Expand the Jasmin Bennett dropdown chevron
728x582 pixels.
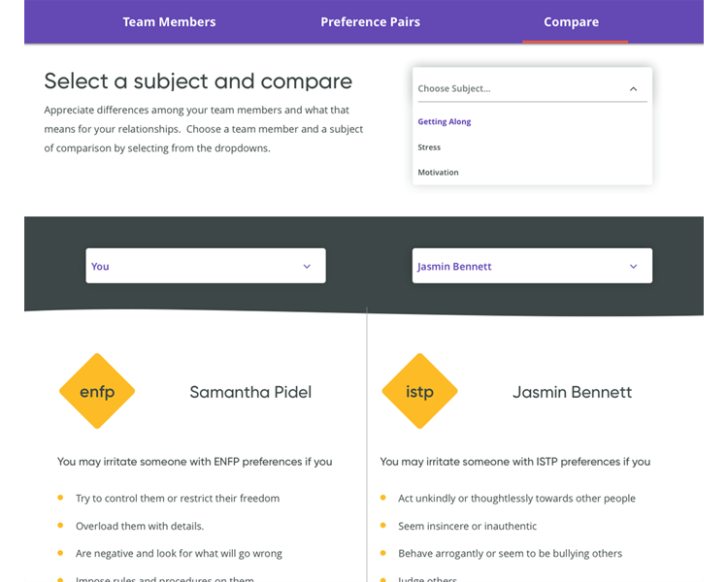[633, 266]
